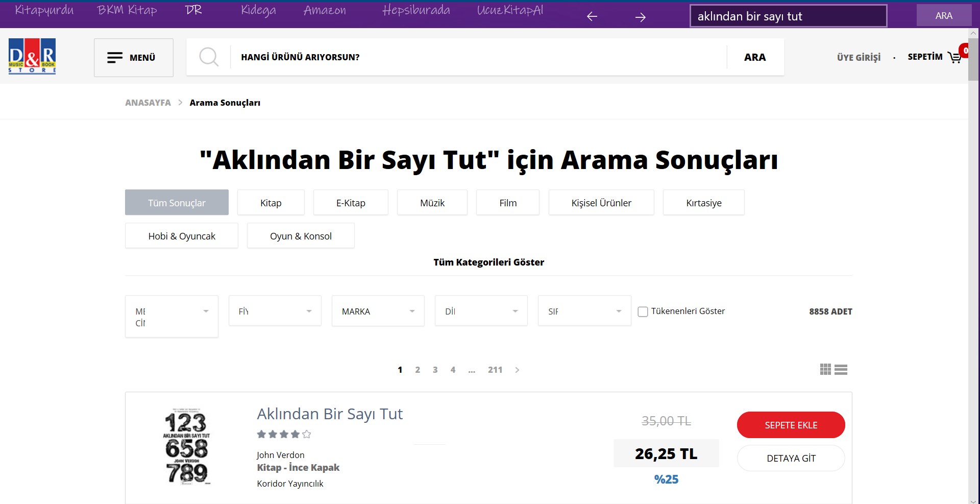980x504 pixels.
Task: Open Aklından Bir Sayı Tut book cover thumbnail
Action: point(186,446)
